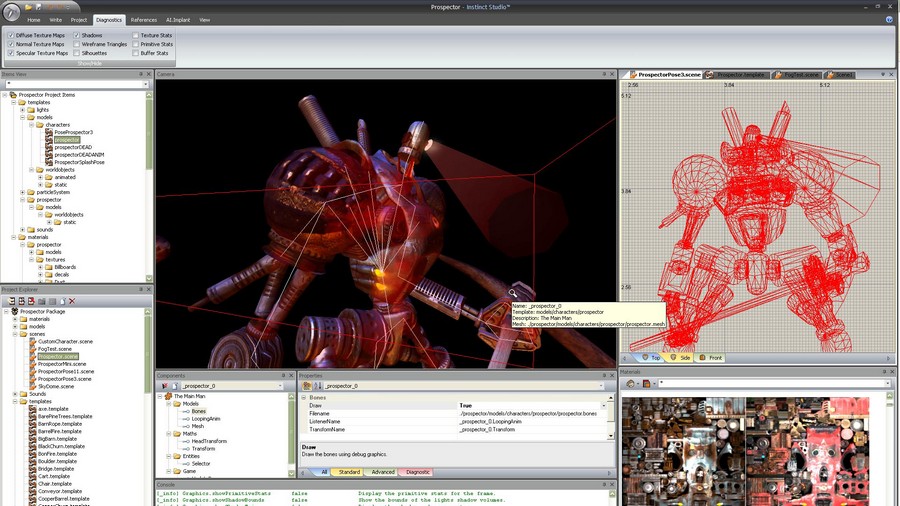Expand the Sounds folder in Project Explorer
Viewport: 900px width, 506px height.
point(15,394)
